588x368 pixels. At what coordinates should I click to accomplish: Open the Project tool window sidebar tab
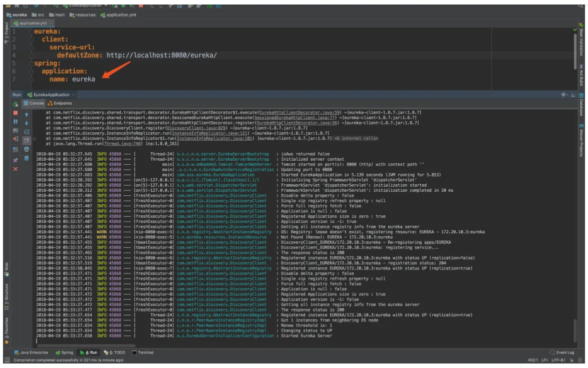click(7, 33)
